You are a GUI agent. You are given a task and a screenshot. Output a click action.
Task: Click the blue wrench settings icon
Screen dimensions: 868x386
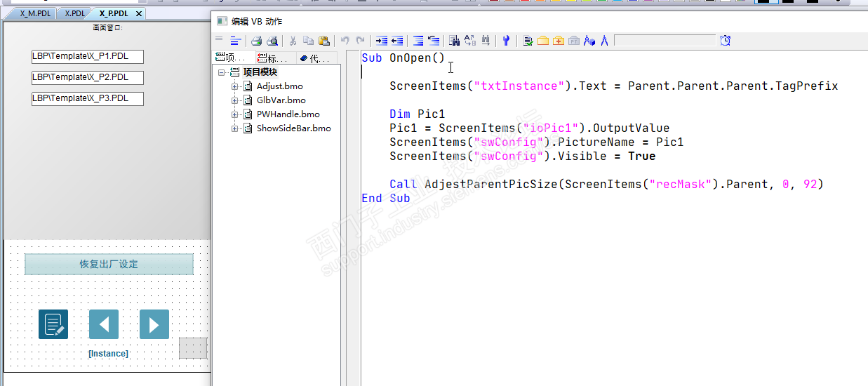[505, 41]
